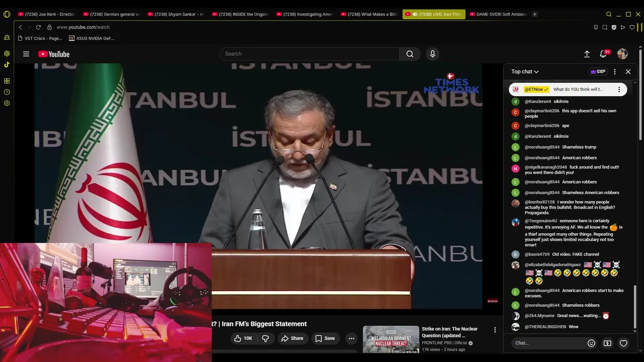This screenshot has width=644, height=362.
Task: Click @THEREALBIGGHEN in chat
Action: (x=545, y=327)
